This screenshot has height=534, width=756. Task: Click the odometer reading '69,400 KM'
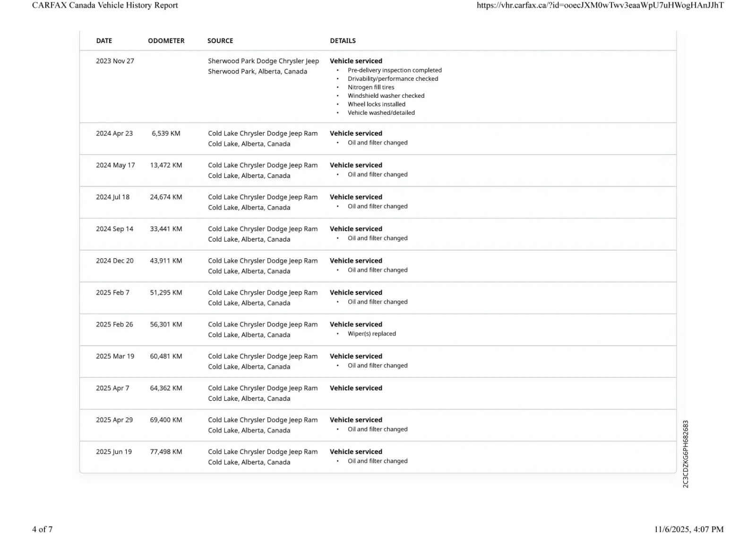(x=166, y=420)
